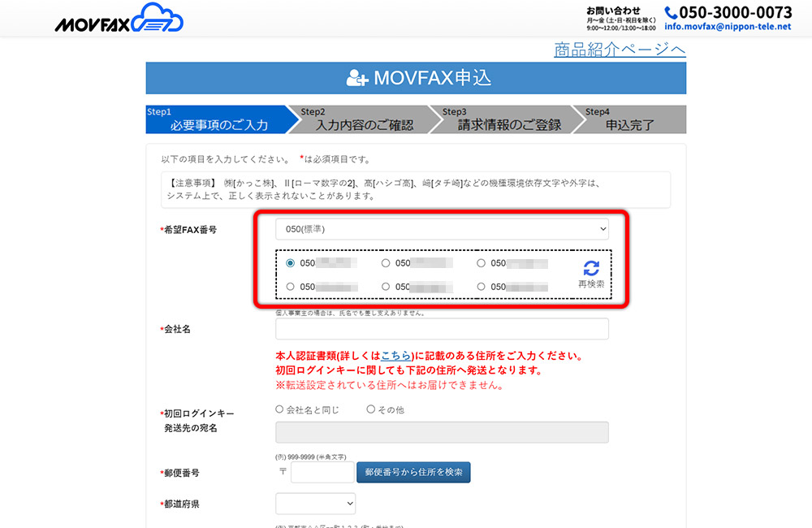Click into the 会社名 text field
Viewport: 812px width, 528px height.
pos(442,329)
